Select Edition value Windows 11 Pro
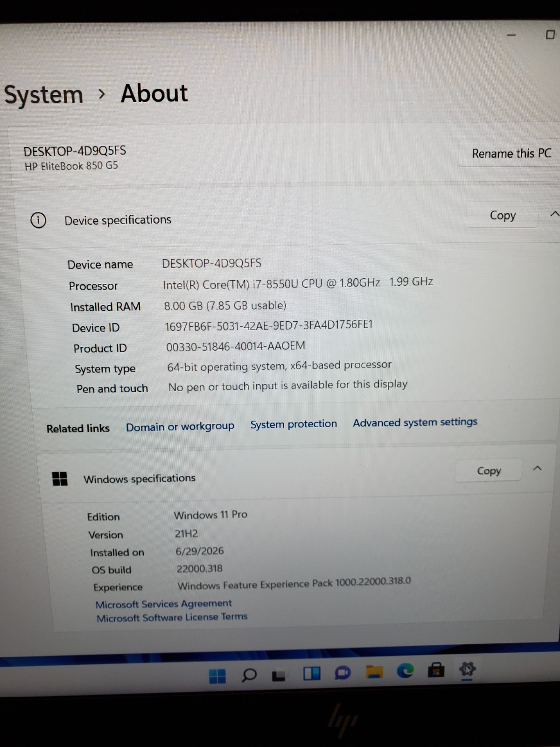Screen dimensions: 560x747 pyautogui.click(x=210, y=514)
